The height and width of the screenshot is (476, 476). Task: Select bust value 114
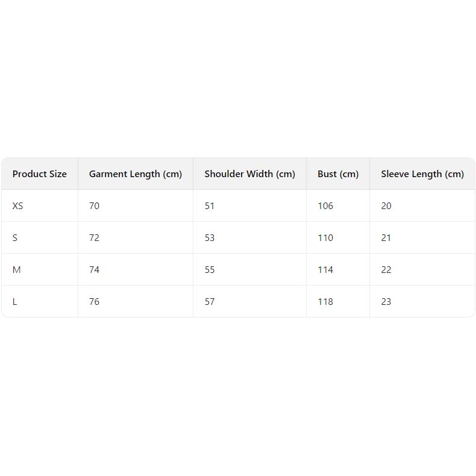[325, 270]
